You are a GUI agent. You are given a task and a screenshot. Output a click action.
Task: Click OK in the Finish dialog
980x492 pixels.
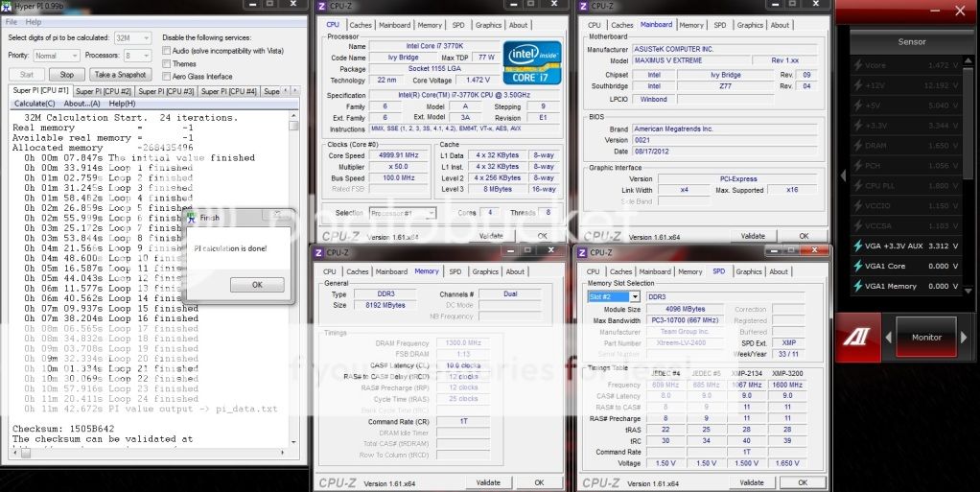[256, 284]
